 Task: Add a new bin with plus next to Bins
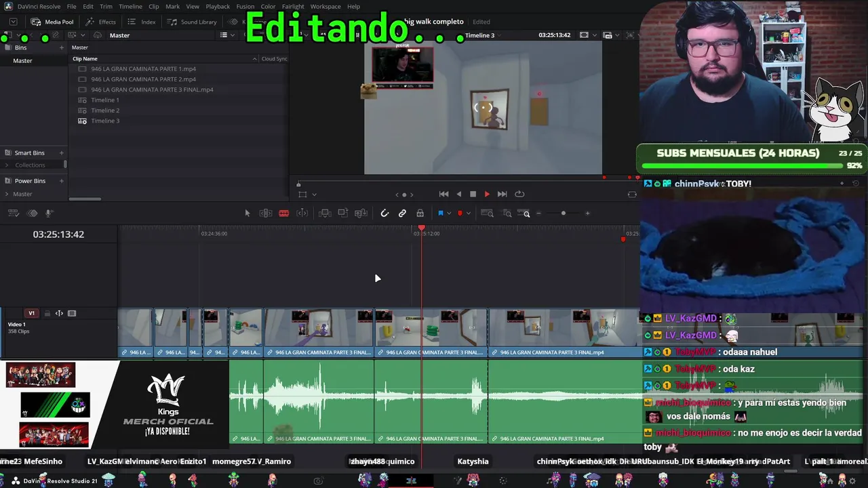(x=62, y=47)
